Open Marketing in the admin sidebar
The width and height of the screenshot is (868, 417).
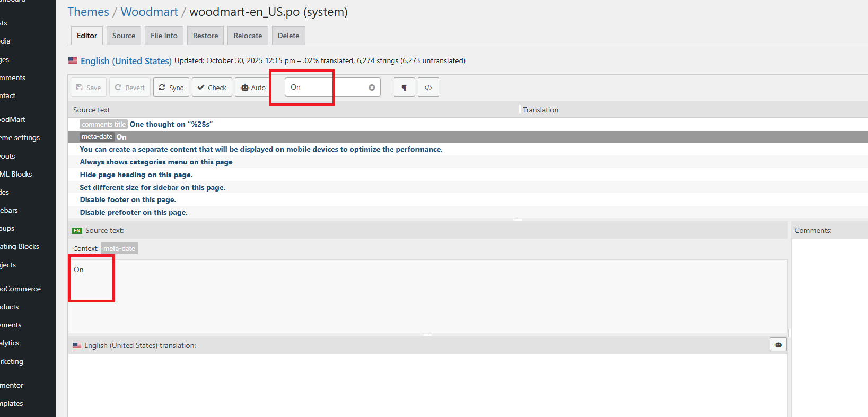coord(12,361)
